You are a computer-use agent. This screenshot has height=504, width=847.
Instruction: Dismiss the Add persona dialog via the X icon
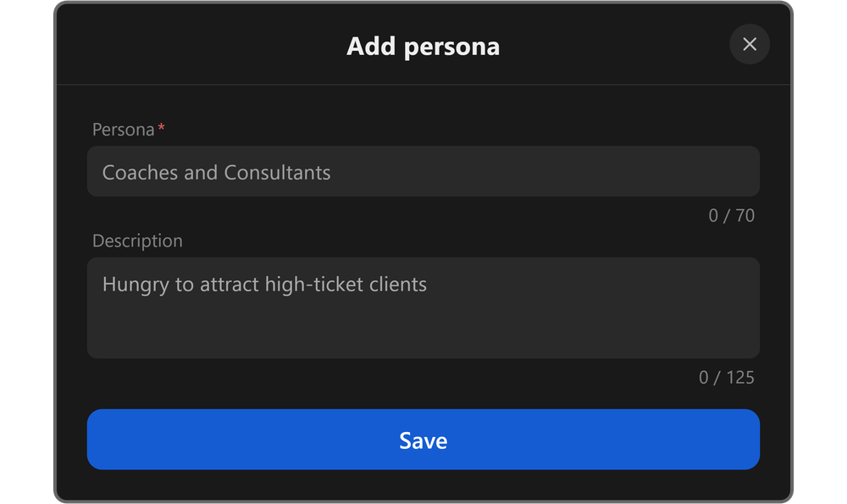(749, 45)
